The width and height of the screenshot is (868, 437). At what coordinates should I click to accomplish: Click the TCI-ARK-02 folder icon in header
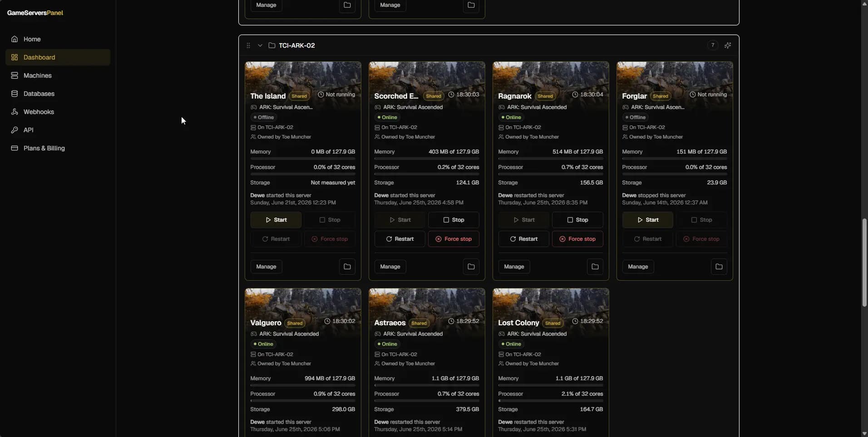coord(272,45)
